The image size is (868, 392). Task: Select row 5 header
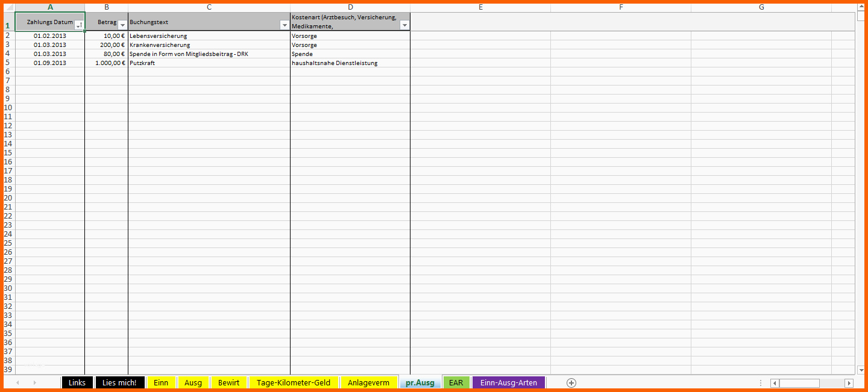(8, 63)
